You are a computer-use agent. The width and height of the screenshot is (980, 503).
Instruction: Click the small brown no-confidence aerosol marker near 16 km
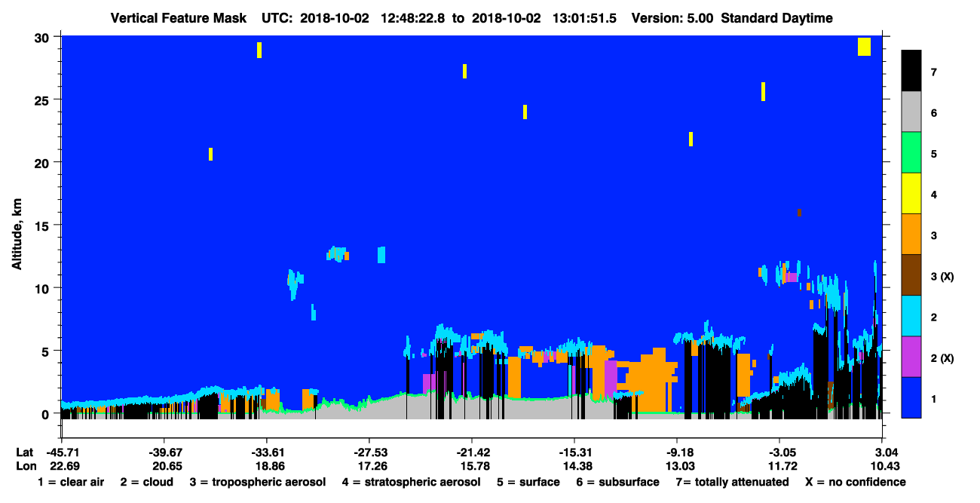tap(799, 213)
